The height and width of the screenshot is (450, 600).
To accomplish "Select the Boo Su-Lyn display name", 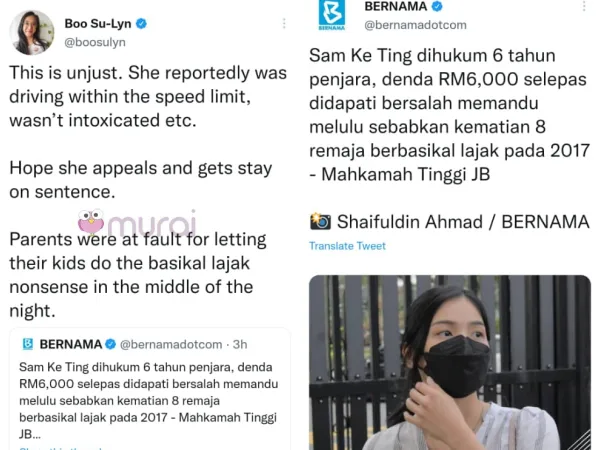I will coord(98,24).
